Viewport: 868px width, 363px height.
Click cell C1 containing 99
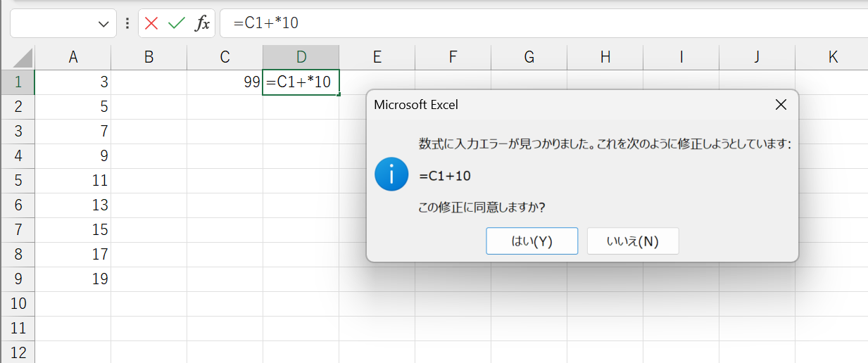click(225, 82)
